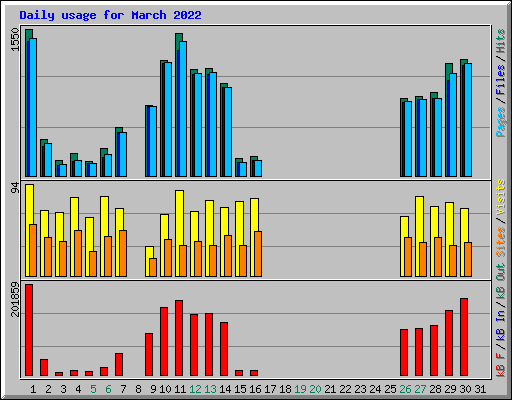The height and width of the screenshot is (400, 512).
Task: Select the day 13 visits yellow bar
Action: coord(208,238)
